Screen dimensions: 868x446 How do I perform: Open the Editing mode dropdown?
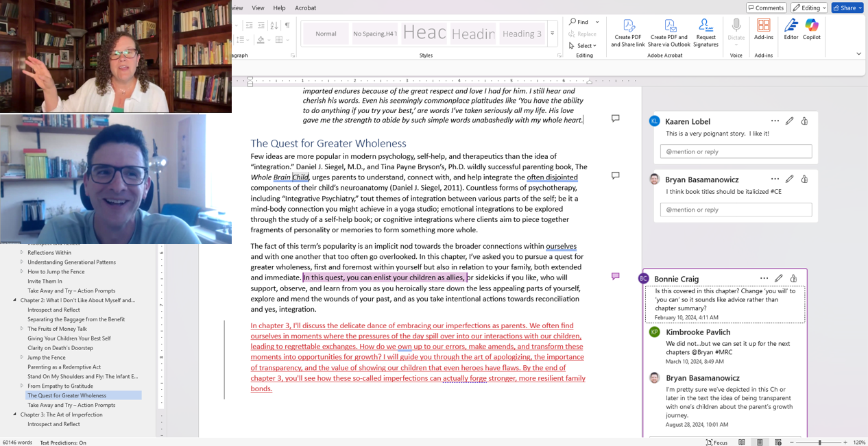click(809, 8)
